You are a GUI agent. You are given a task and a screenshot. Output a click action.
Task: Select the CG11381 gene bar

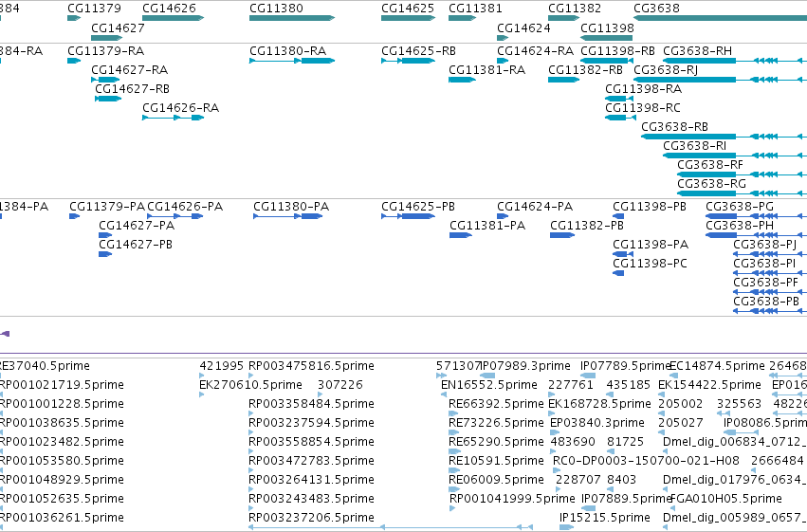click(462, 18)
